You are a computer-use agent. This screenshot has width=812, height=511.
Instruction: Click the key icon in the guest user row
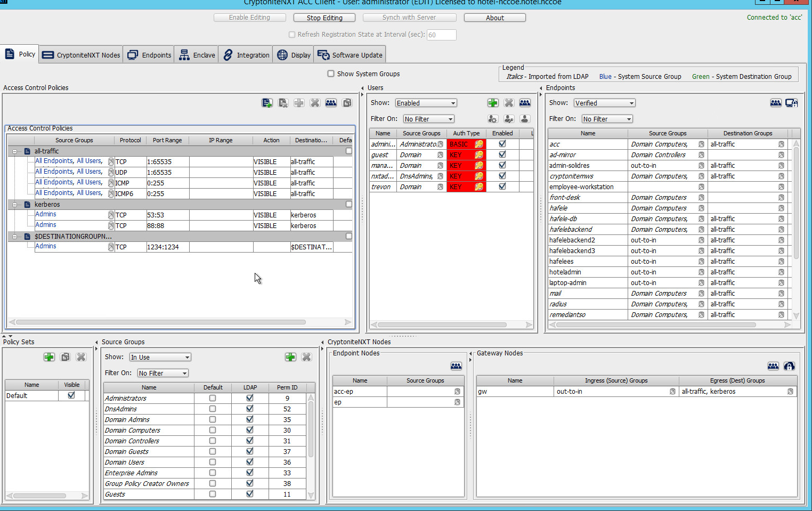(479, 155)
